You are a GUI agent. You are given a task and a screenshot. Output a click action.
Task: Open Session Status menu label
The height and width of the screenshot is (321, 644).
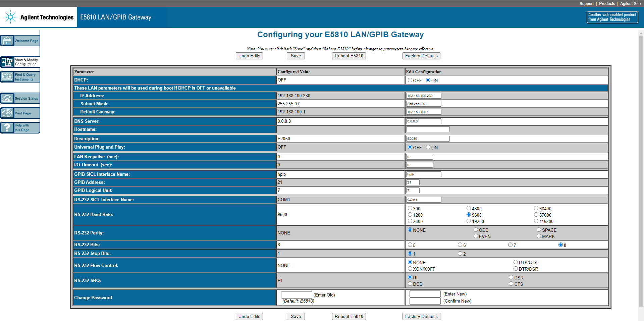click(x=26, y=99)
